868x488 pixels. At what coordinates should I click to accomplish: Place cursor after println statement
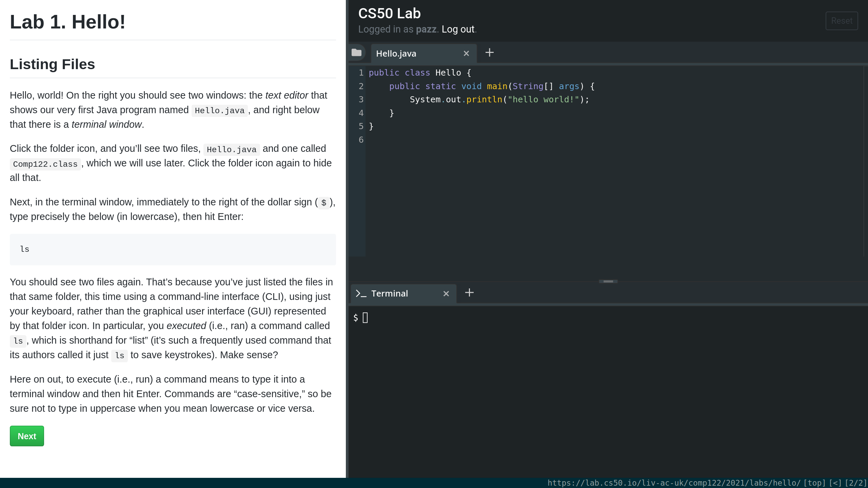tap(590, 100)
